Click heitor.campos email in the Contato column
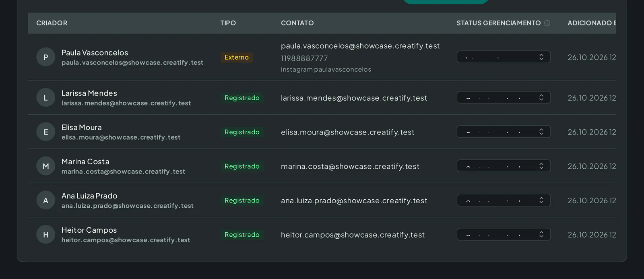Viewport: 644px width, 279px height. [353, 235]
